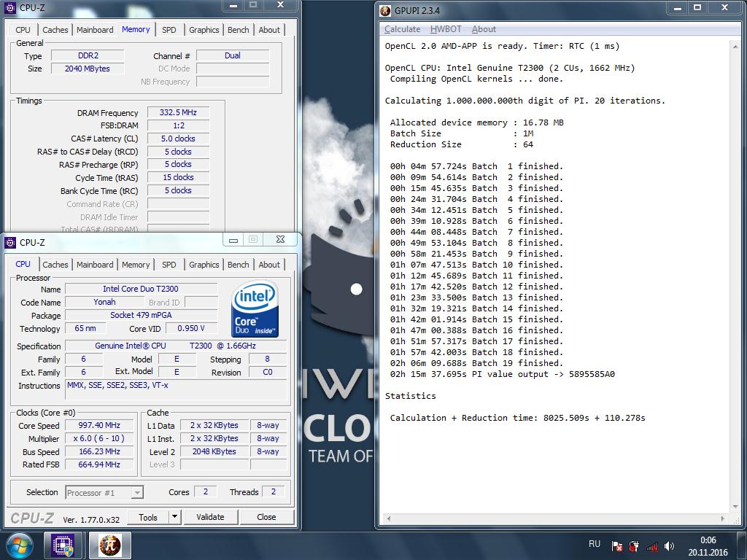Click GPUPI horizontal scrollbar left arrow
The height and width of the screenshot is (560, 747).
[x=389, y=518]
